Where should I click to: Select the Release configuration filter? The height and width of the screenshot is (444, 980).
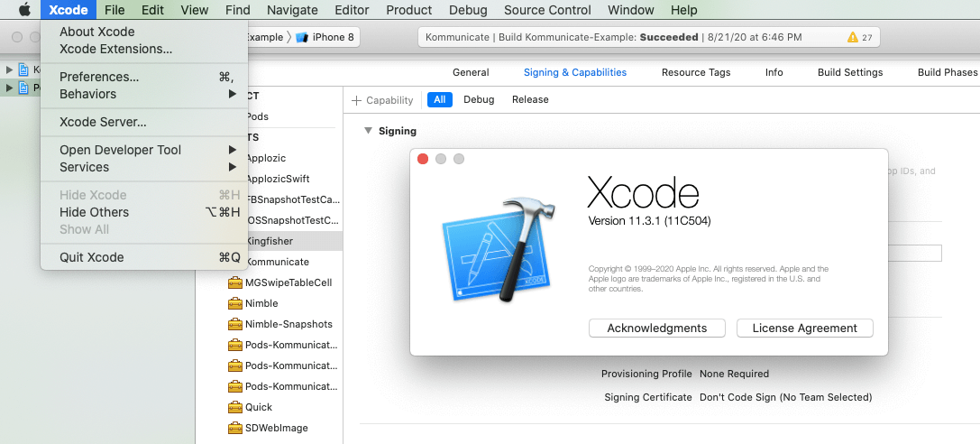[530, 99]
